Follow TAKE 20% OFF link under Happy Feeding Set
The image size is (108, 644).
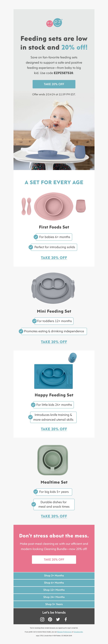tap(54, 429)
